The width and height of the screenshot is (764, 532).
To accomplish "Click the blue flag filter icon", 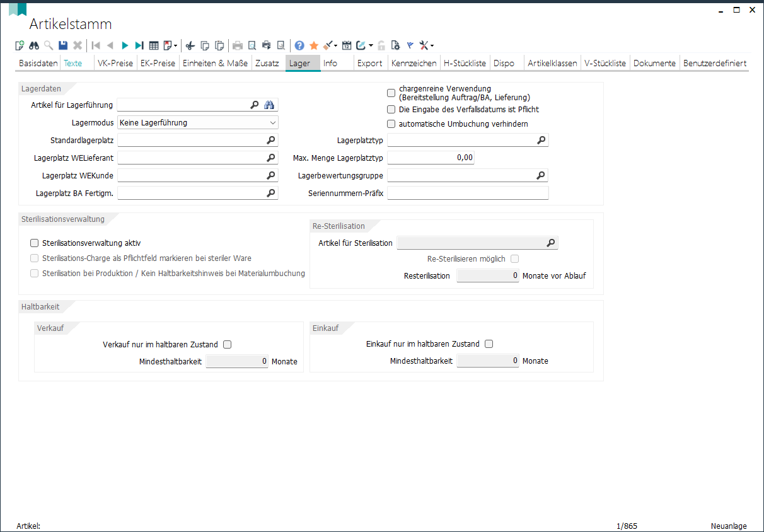I will click(410, 45).
